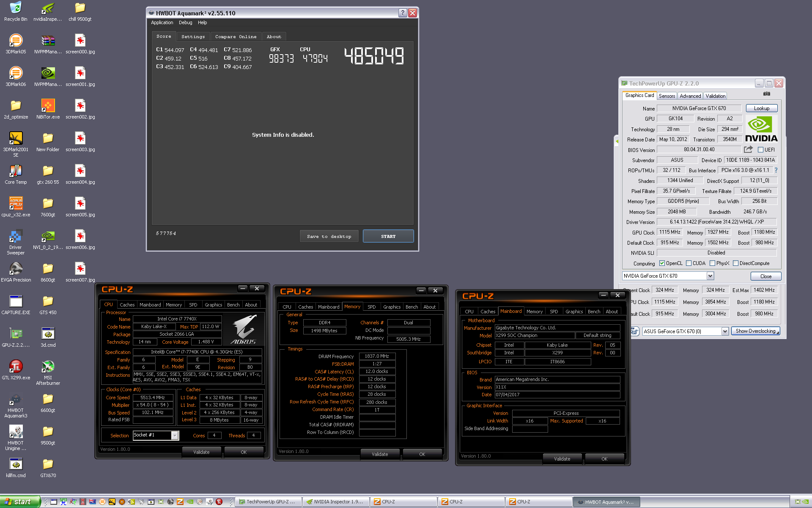Click the Windows start button
Viewport: 812px width, 508px height.
click(x=20, y=502)
